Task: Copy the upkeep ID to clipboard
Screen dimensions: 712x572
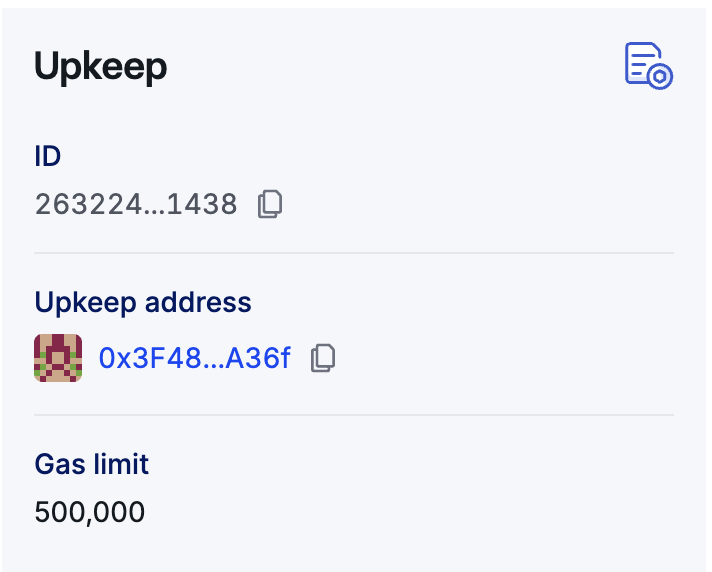Action: pyautogui.click(x=270, y=204)
